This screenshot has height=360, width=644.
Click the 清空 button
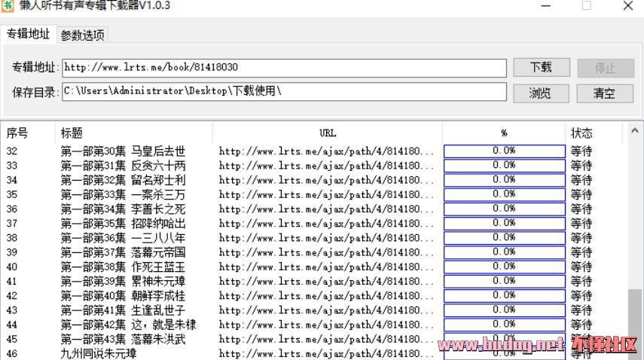click(604, 93)
